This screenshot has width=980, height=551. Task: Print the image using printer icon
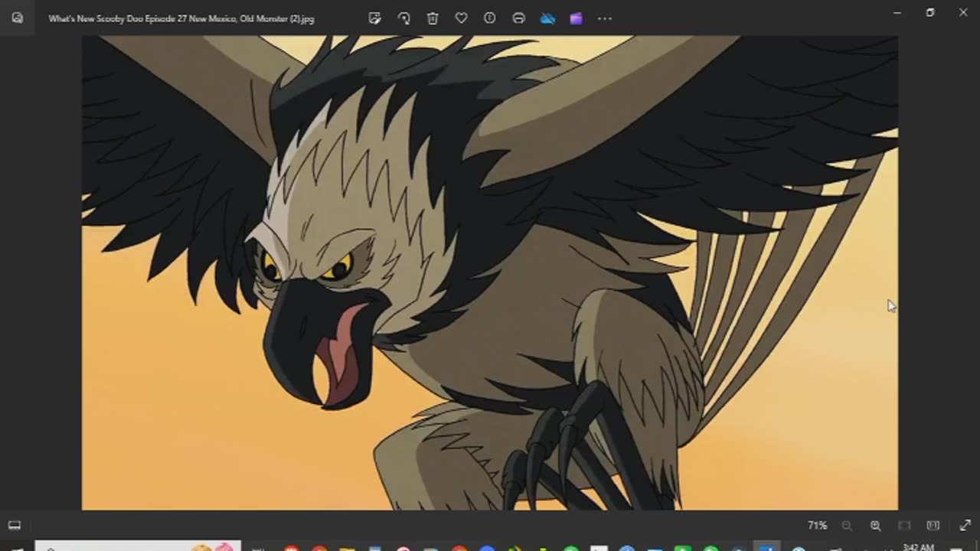pos(518,18)
